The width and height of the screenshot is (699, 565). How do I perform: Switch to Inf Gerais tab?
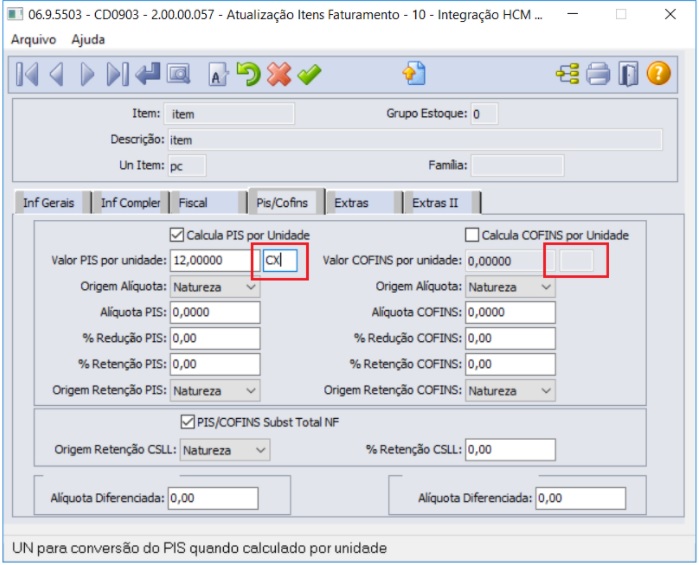(52, 203)
